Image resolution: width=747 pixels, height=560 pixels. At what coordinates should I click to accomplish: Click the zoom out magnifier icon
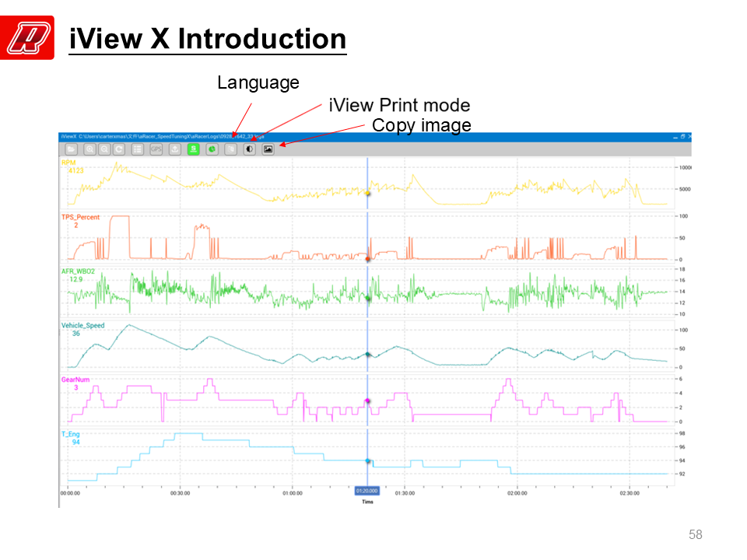[x=104, y=149]
